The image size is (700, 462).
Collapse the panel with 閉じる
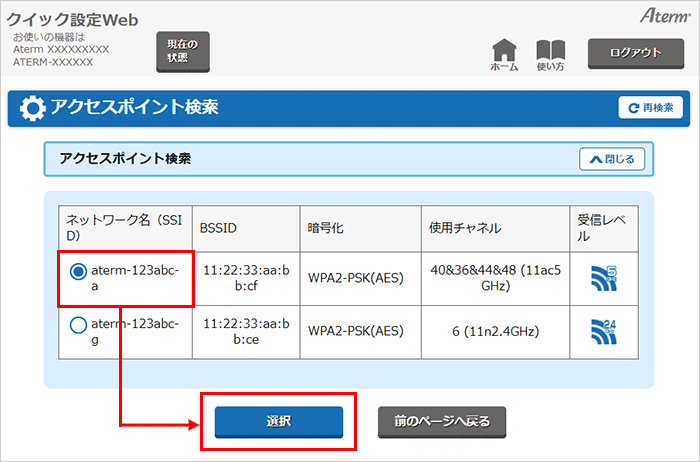coord(612,158)
